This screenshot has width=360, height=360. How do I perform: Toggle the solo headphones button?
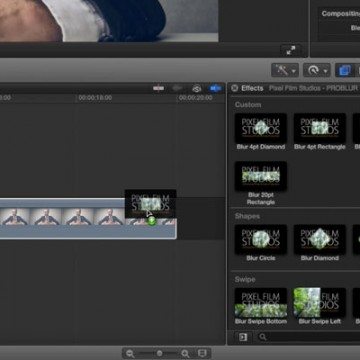click(x=197, y=88)
